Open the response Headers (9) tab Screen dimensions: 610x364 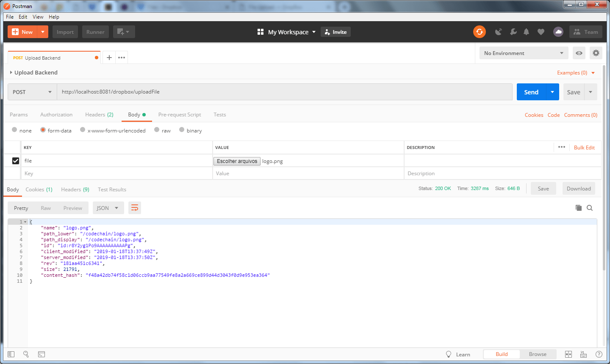(75, 190)
